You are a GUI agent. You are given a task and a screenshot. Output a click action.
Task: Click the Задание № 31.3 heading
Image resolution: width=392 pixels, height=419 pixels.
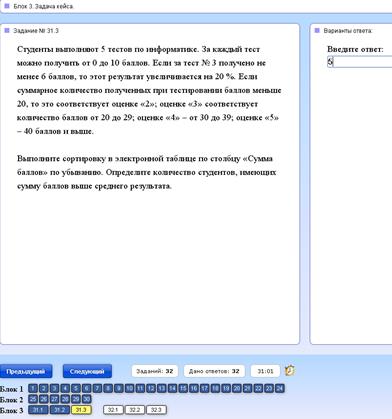pyautogui.click(x=36, y=31)
